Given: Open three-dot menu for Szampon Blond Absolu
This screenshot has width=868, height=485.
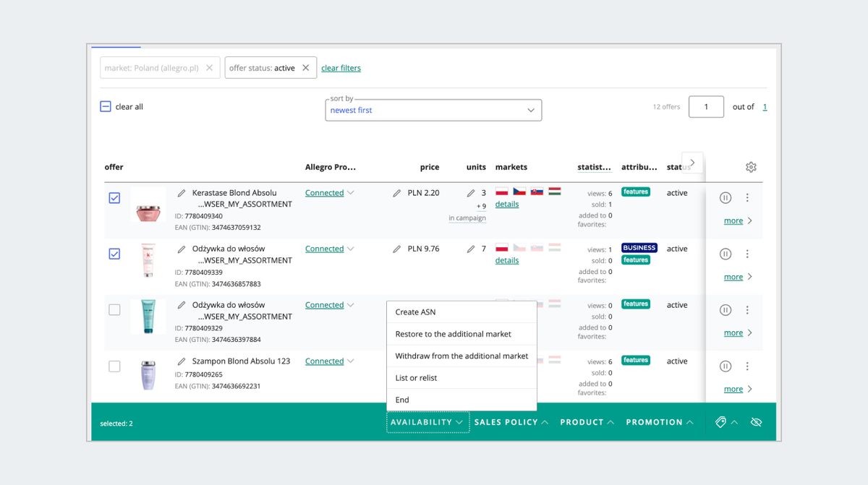Looking at the screenshot, I should point(747,366).
